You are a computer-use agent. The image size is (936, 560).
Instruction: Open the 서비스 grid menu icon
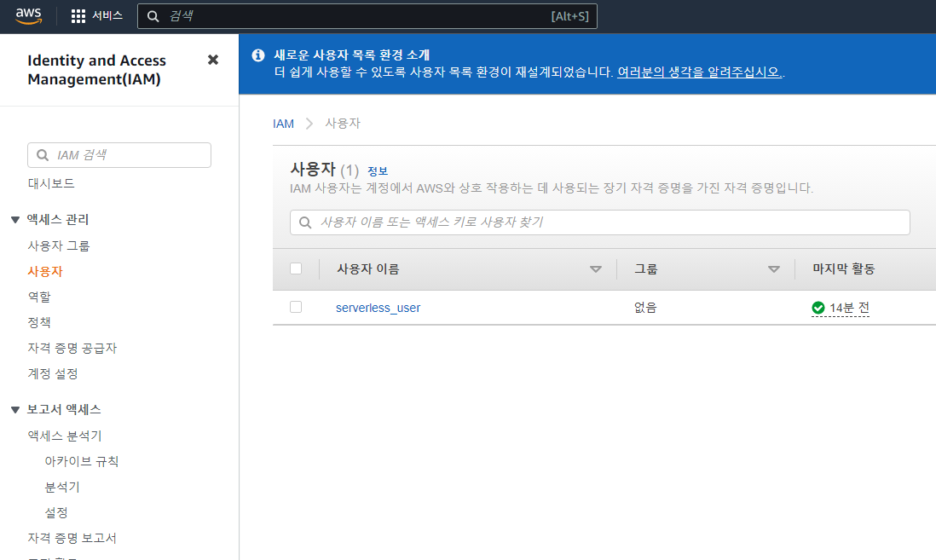click(x=78, y=16)
